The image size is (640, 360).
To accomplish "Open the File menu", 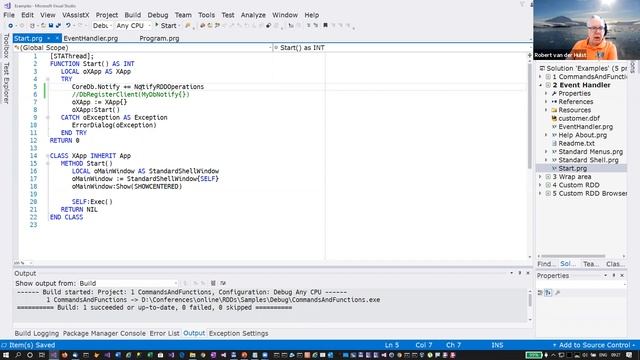I will [9, 15].
